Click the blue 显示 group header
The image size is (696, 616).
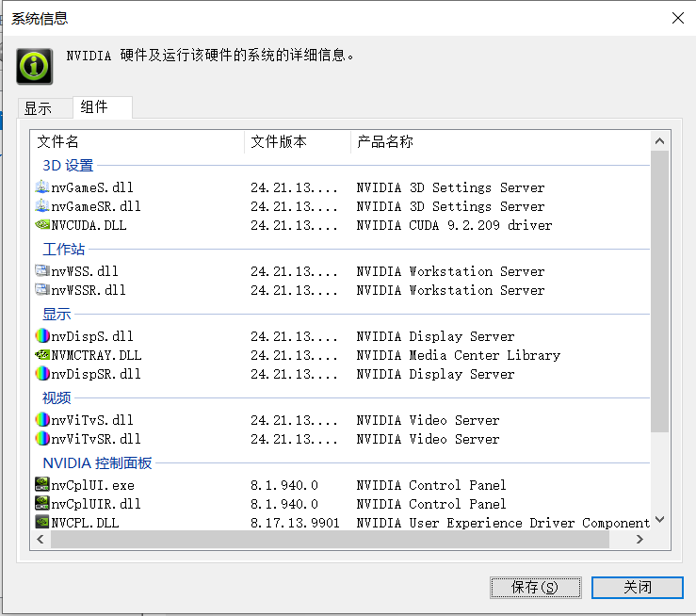(57, 315)
